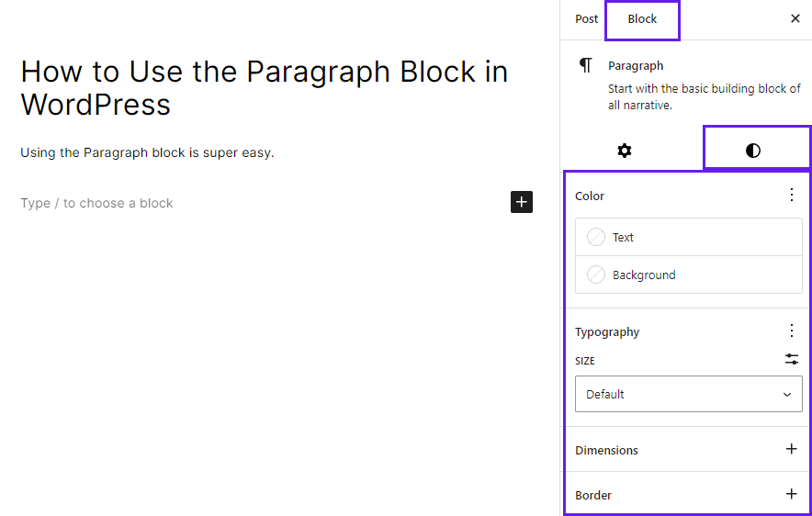
Task: Click the empty Background color swatch circle
Action: point(595,275)
